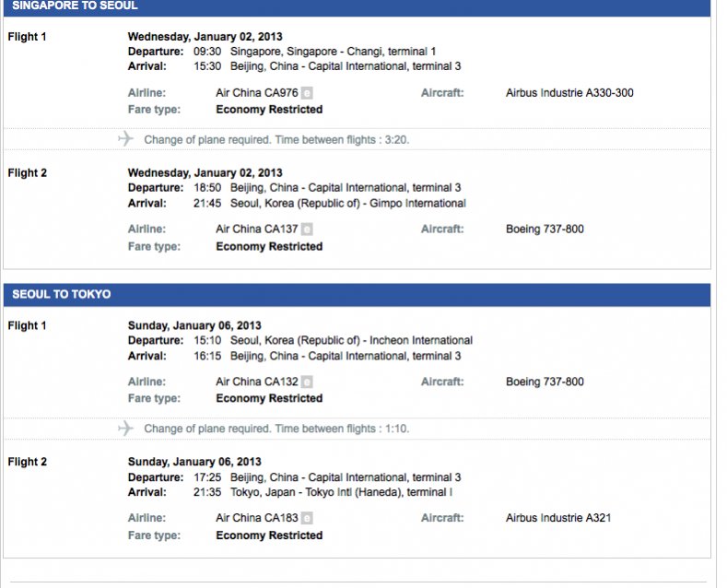This screenshot has width=727, height=588.
Task: Click Air China CA183 flight number
Action: (257, 518)
